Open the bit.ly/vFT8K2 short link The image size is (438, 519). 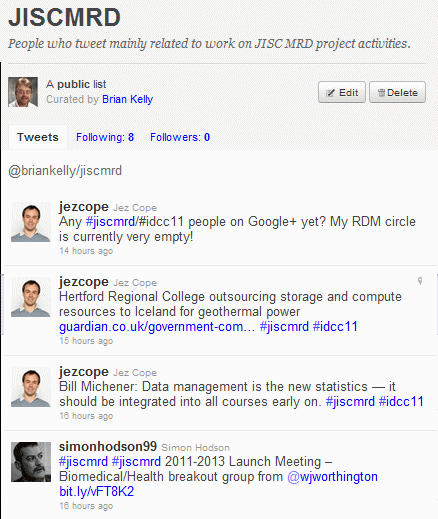point(97,492)
